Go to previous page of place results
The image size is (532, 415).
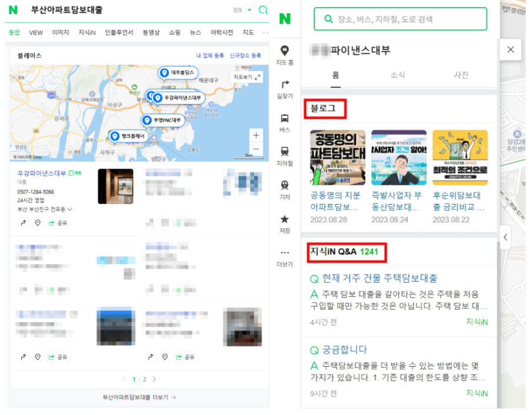coord(124,379)
